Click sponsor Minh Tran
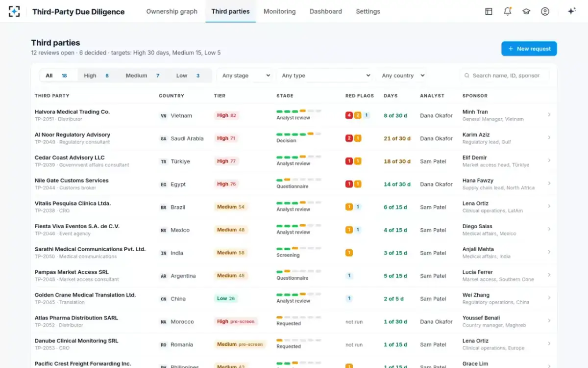 (475, 112)
